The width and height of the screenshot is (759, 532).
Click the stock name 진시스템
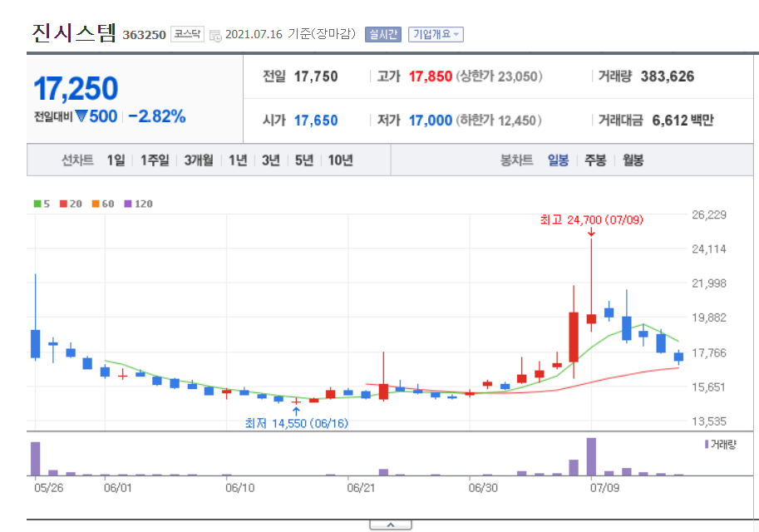74,33
